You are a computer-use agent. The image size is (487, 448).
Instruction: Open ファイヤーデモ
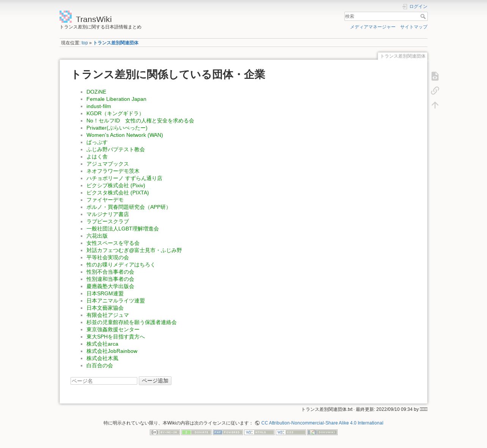(105, 200)
